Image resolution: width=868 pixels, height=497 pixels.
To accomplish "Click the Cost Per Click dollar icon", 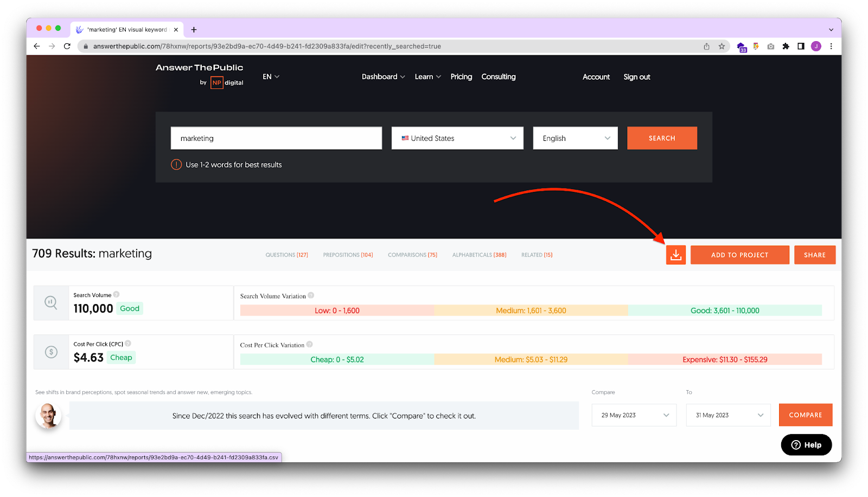I will click(x=51, y=352).
